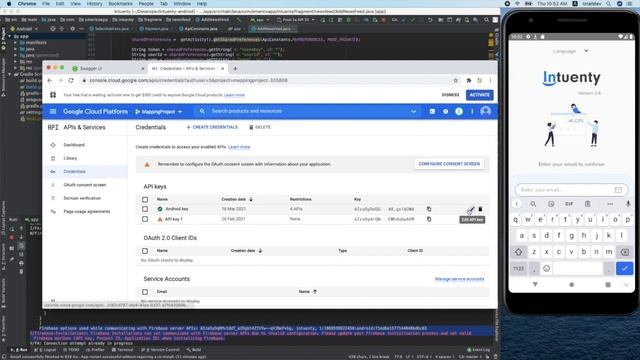Click the Chrome address bar URL
The image size is (640, 360).
[189, 80]
